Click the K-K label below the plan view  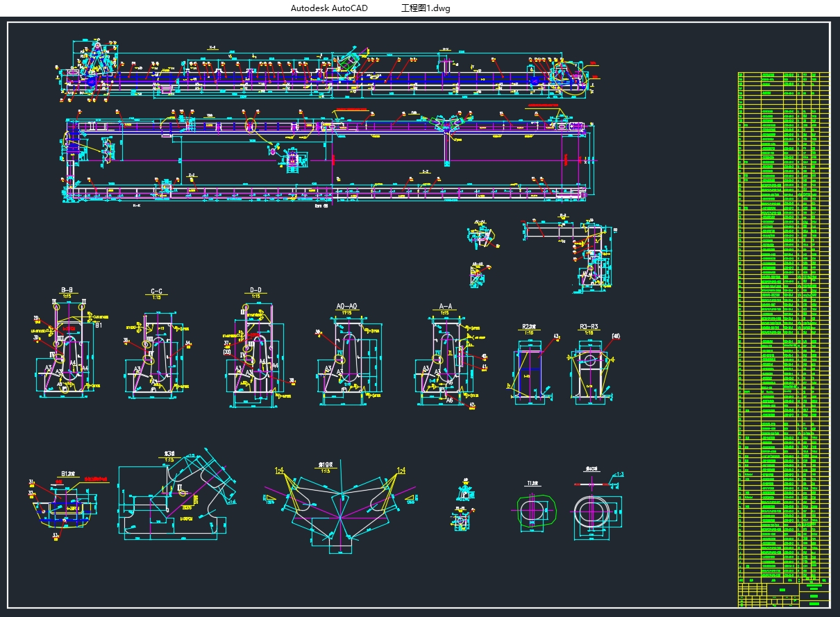[136, 205]
